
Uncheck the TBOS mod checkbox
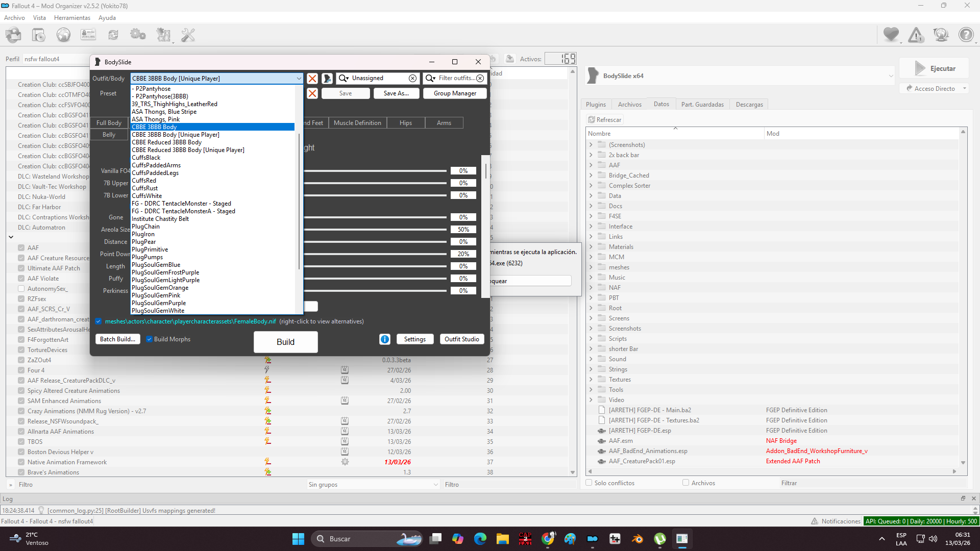pyautogui.click(x=21, y=442)
